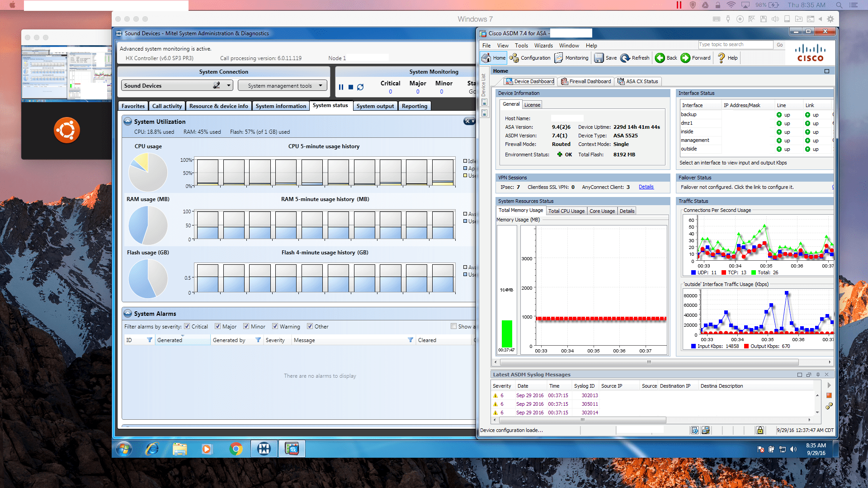The image size is (868, 488).
Task: Toggle the Critical severity filter checkbox
Action: coord(187,326)
